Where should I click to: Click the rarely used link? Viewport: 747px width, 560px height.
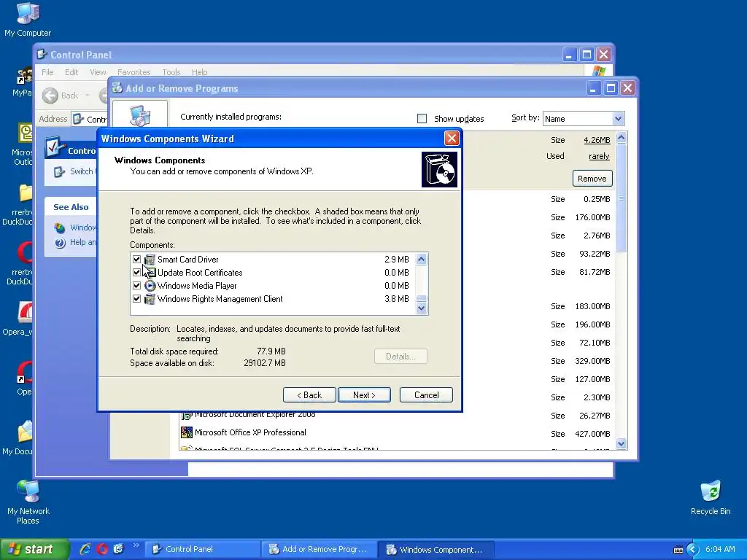tap(599, 156)
